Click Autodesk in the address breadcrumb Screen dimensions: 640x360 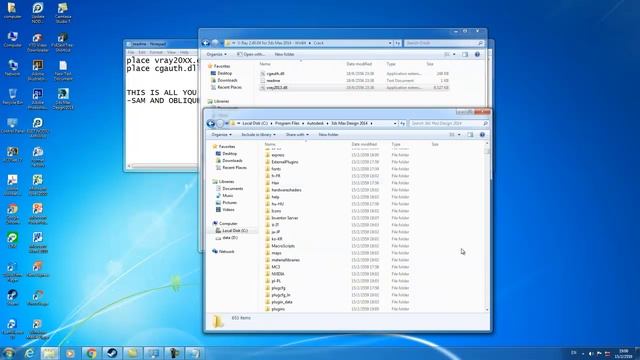(315, 123)
